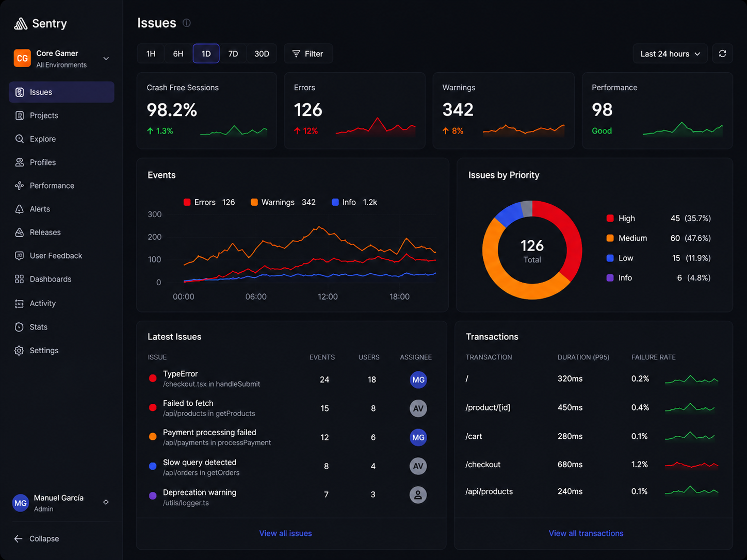Open the TypeError issue title

(181, 374)
